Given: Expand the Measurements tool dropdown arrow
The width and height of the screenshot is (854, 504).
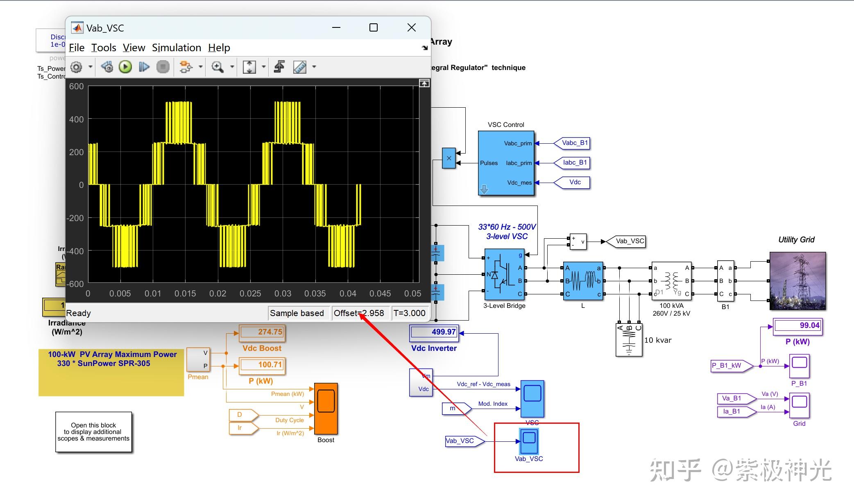Looking at the screenshot, I should (314, 67).
